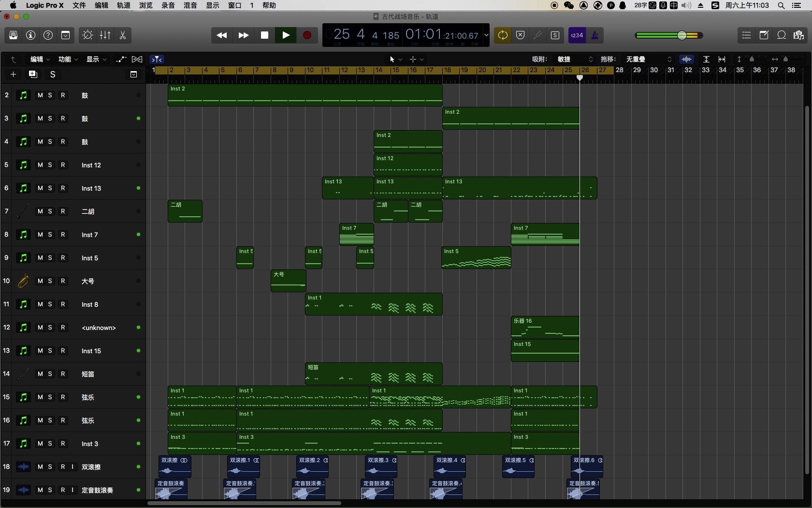Toggle the Tuner button
The height and width of the screenshot is (508, 812).
pyautogui.click(x=538, y=35)
